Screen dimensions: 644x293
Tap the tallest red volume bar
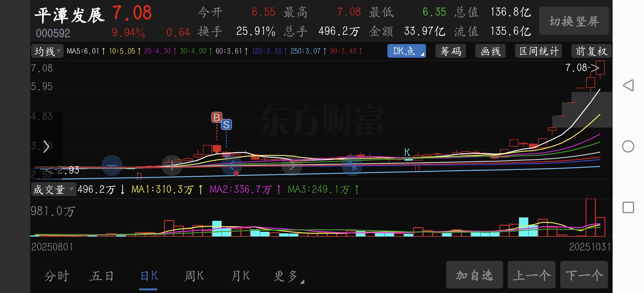click(x=590, y=217)
